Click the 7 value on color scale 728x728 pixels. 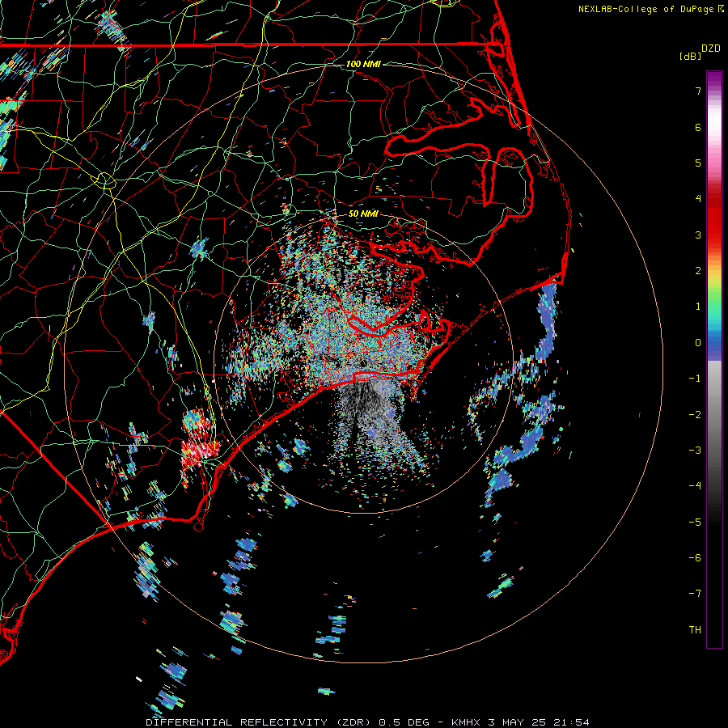(698, 91)
